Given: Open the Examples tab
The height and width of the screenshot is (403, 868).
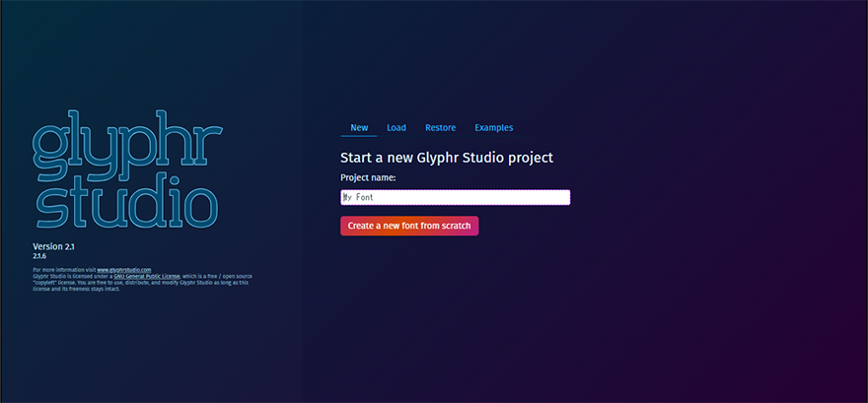Looking at the screenshot, I should (x=494, y=128).
